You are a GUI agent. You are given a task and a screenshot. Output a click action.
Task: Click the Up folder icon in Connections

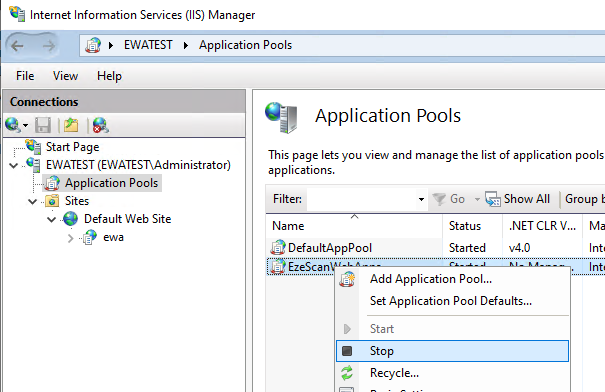point(71,125)
